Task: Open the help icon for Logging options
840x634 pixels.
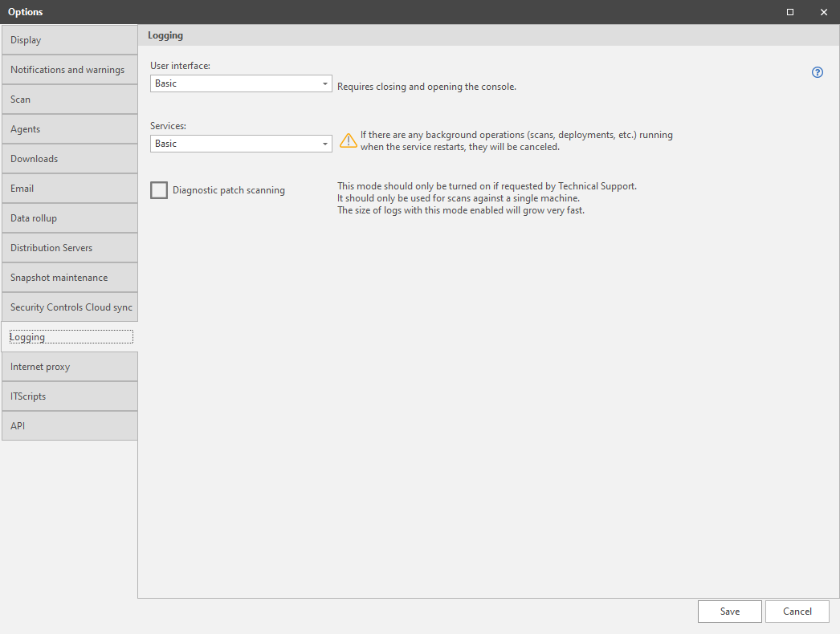Action: [817, 72]
